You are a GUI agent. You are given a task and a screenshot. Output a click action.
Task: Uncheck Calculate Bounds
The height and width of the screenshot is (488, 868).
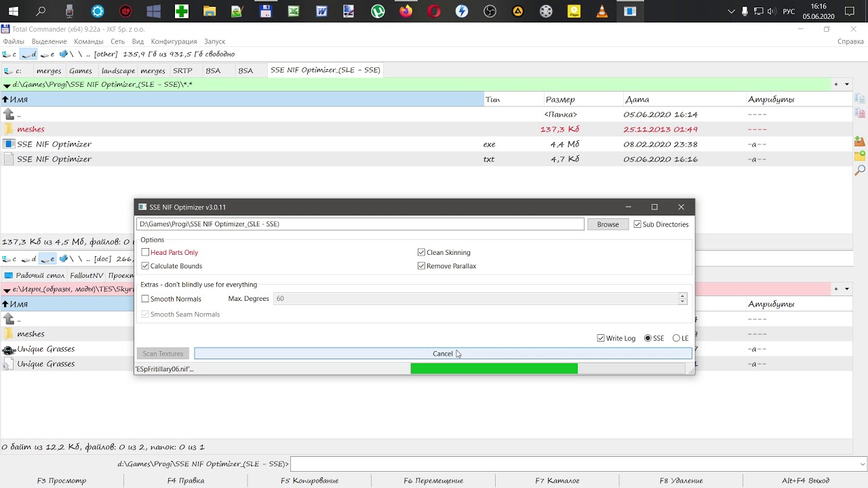[x=145, y=266]
